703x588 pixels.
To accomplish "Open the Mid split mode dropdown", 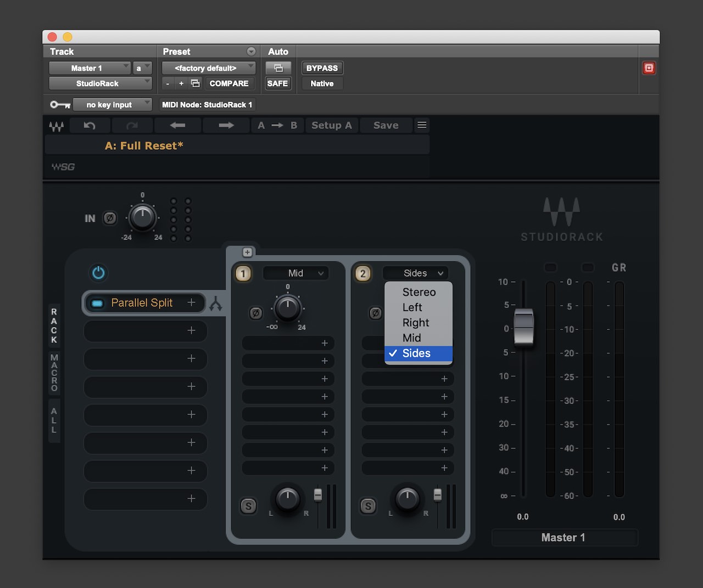I will (295, 273).
